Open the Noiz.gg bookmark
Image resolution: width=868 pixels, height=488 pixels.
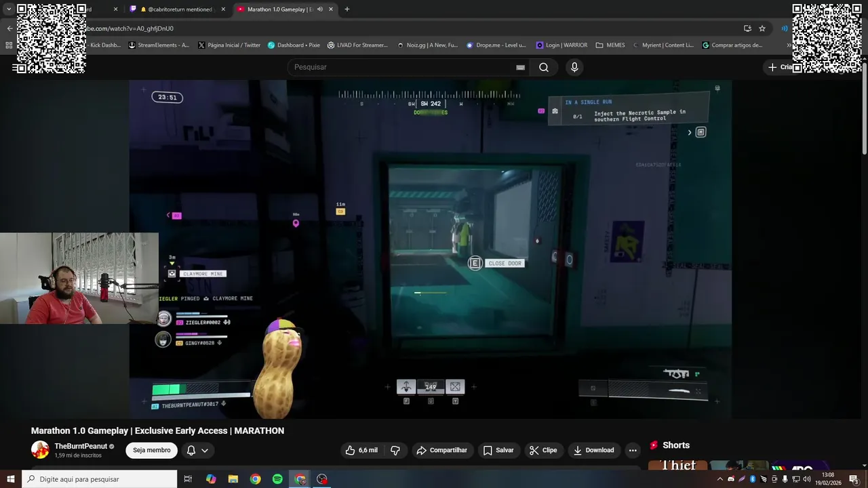[x=427, y=45]
